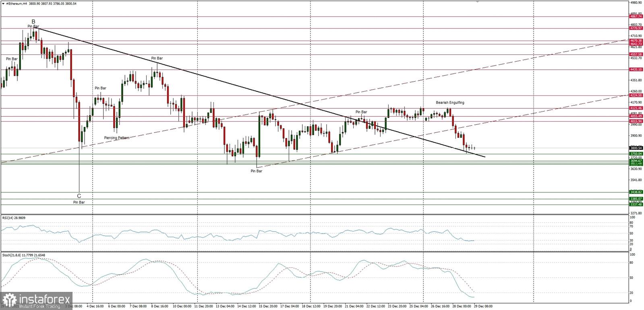Click the Stoch(21,8,8) indicator label

(23, 255)
